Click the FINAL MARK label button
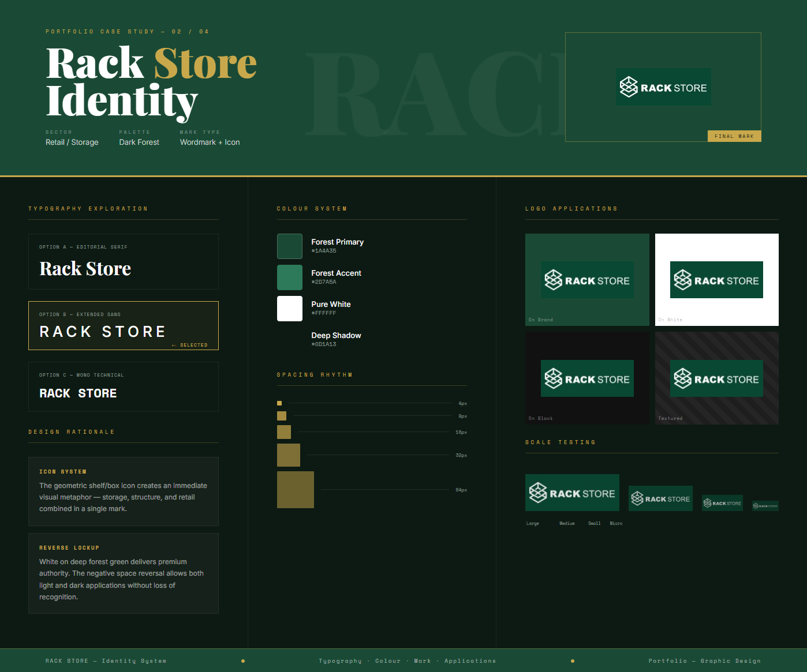This screenshot has width=807, height=672. [734, 136]
